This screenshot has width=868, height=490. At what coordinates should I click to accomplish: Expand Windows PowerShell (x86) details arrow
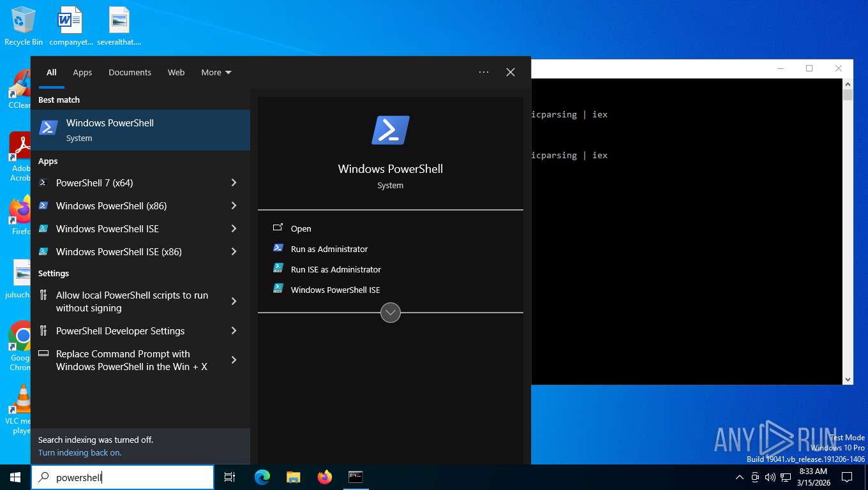coord(234,205)
